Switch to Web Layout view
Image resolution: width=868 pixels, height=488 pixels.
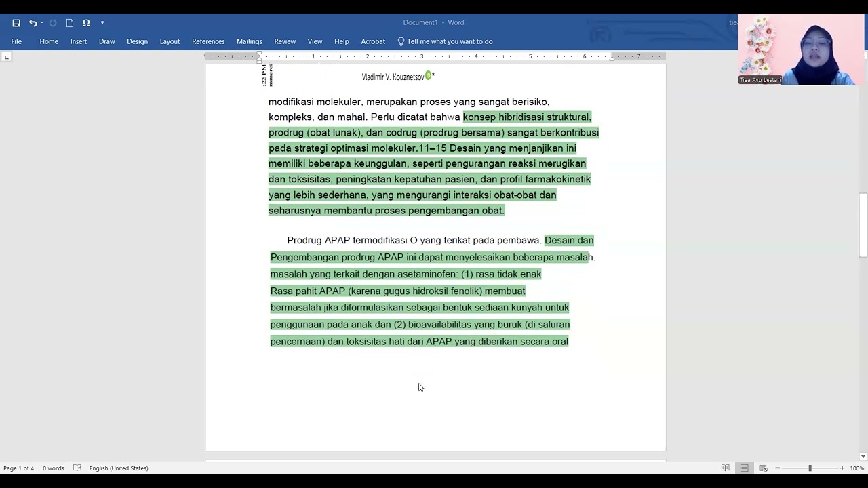coord(764,468)
